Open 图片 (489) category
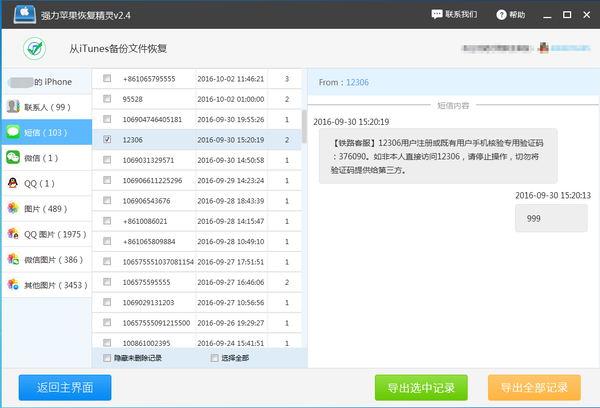This screenshot has height=408, width=600. click(47, 209)
